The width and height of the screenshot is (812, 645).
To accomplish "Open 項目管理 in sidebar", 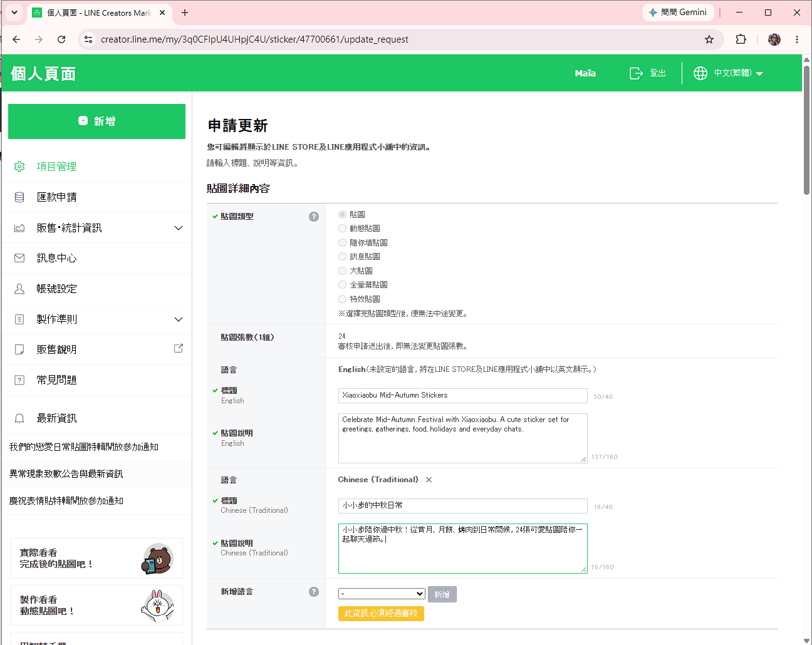I will tap(97, 167).
